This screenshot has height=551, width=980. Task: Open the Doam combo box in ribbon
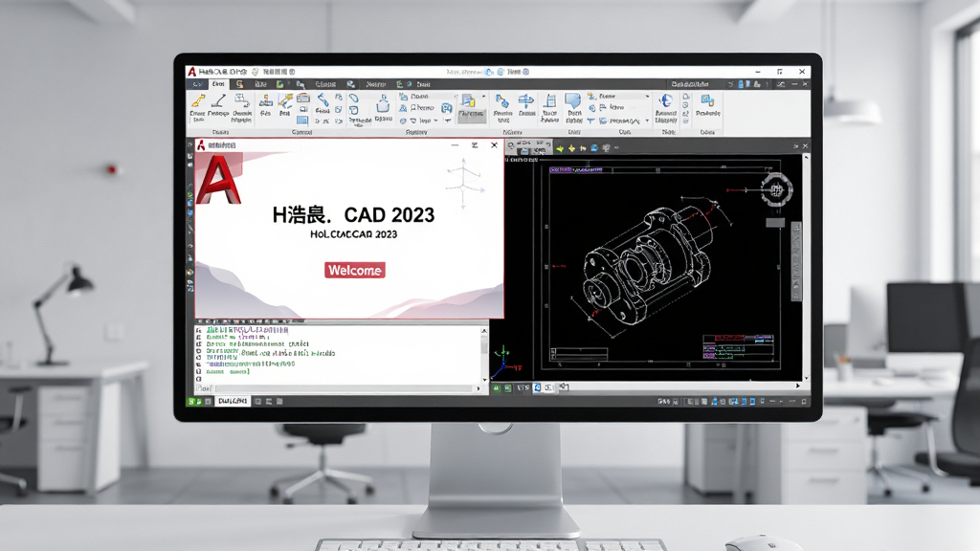coord(434,97)
